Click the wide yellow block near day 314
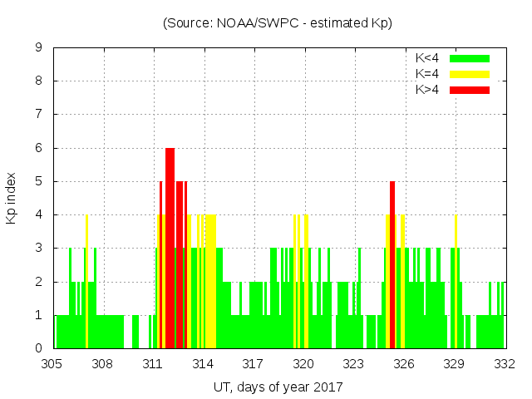Viewport: 532px width, 399px height. coord(211,281)
